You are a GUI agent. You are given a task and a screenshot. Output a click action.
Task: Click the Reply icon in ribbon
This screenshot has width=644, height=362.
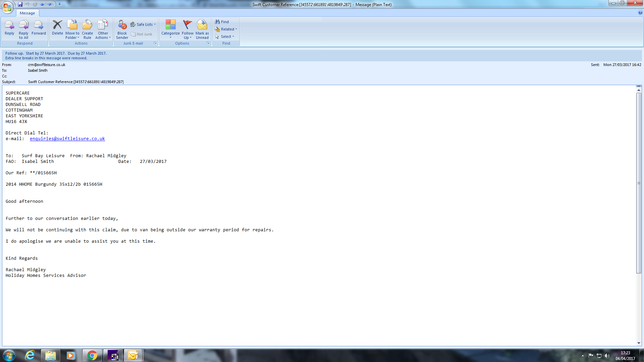tap(9, 26)
